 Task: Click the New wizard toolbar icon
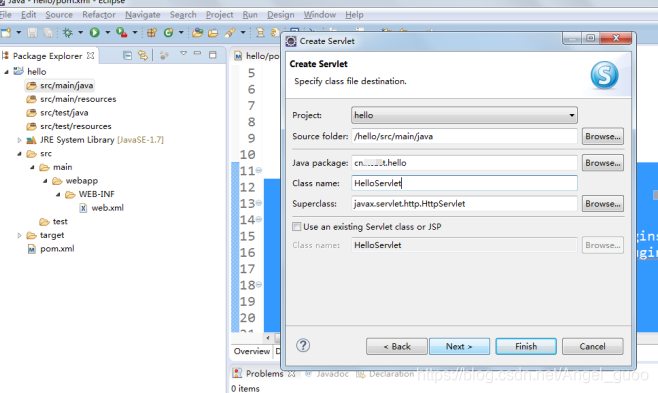click(6, 32)
